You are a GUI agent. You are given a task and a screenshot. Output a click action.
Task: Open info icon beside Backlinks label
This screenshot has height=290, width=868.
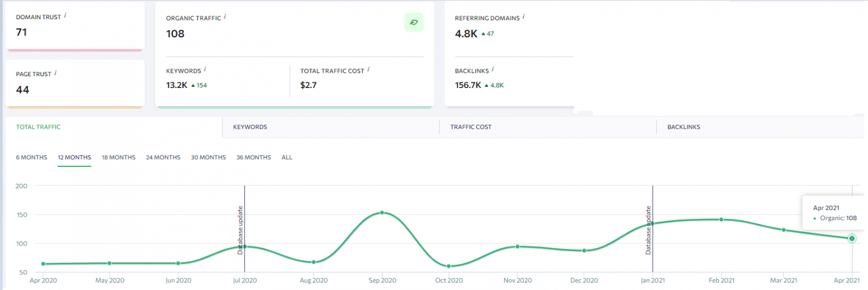coord(493,70)
